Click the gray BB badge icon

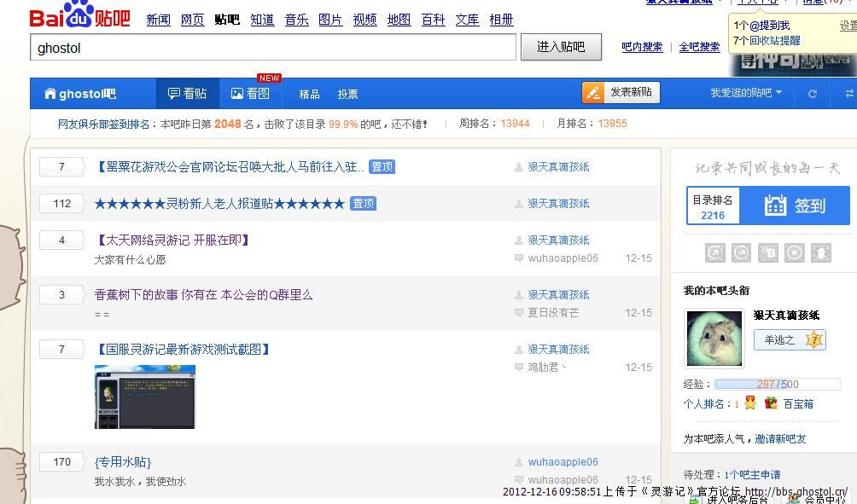click(x=768, y=252)
